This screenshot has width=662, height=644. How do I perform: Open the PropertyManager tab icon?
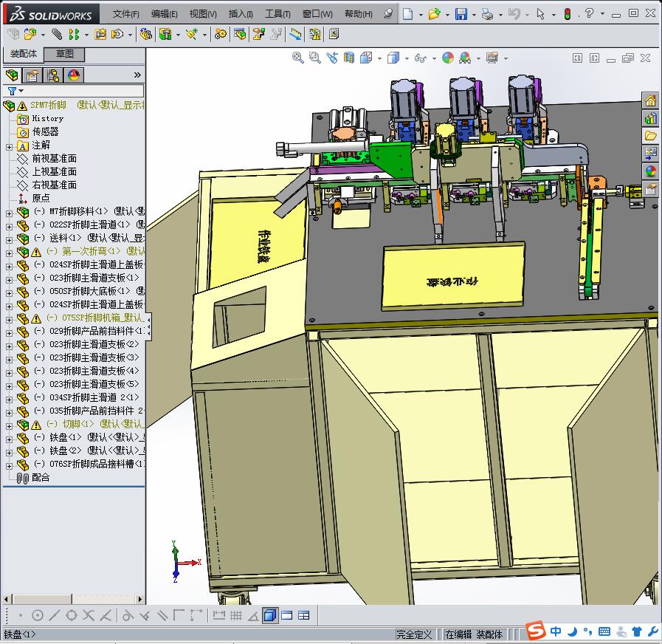pos(32,75)
